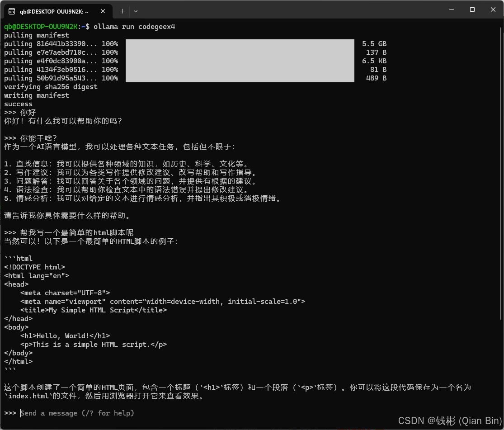The height and width of the screenshot is (430, 504).
Task: Click the '6.5 KB' download size
Action: click(x=374, y=61)
